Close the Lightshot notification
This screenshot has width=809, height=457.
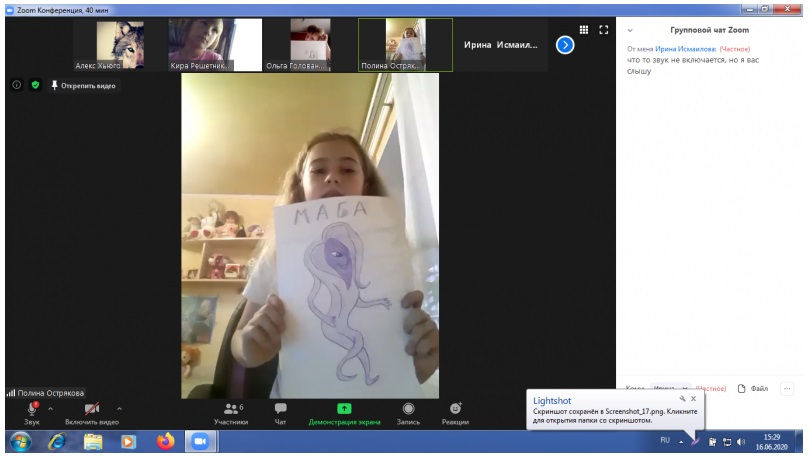pyautogui.click(x=694, y=399)
